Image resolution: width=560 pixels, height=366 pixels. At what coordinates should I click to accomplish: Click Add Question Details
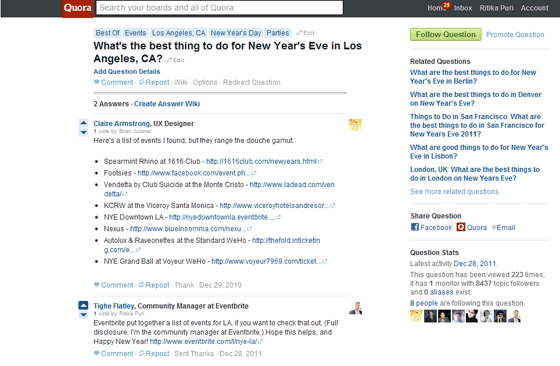(127, 71)
